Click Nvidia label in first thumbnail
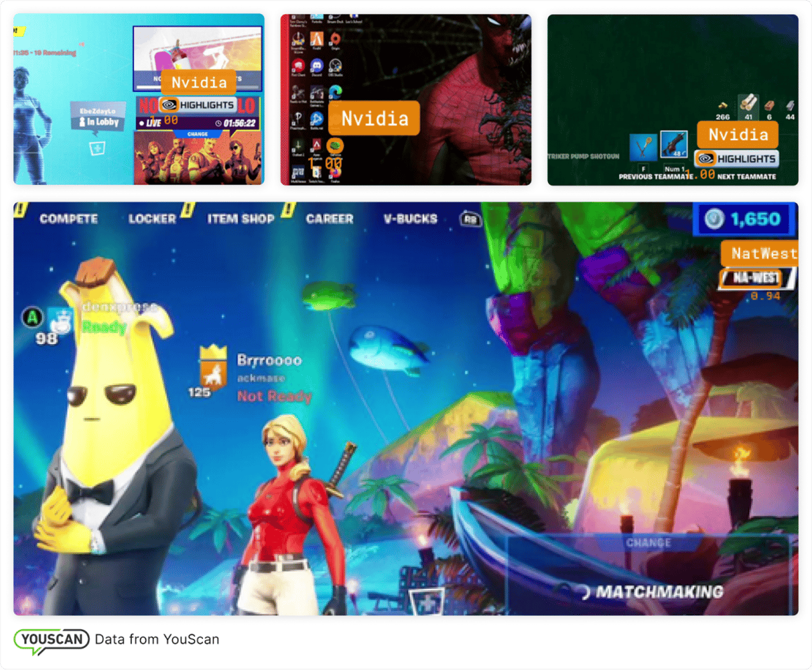Image resolution: width=812 pixels, height=670 pixels. (199, 82)
